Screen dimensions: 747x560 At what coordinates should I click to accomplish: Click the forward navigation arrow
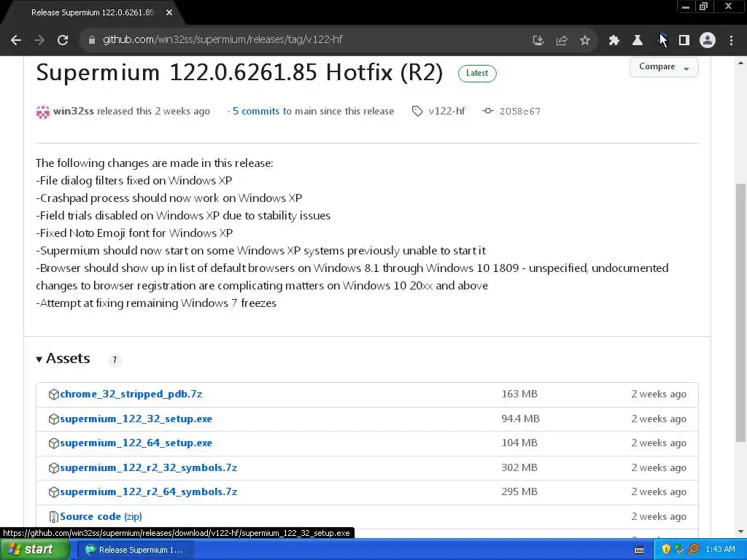pyautogui.click(x=39, y=41)
